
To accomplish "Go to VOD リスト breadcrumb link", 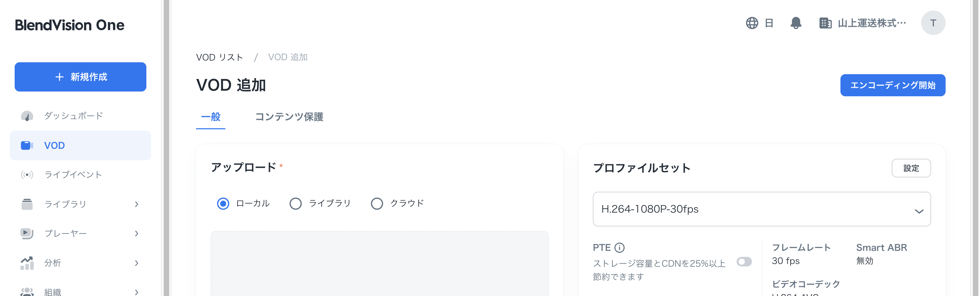I will (219, 57).
